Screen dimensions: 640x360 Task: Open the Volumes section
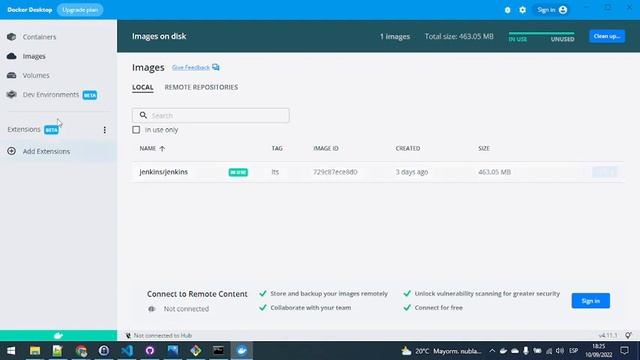(x=36, y=76)
